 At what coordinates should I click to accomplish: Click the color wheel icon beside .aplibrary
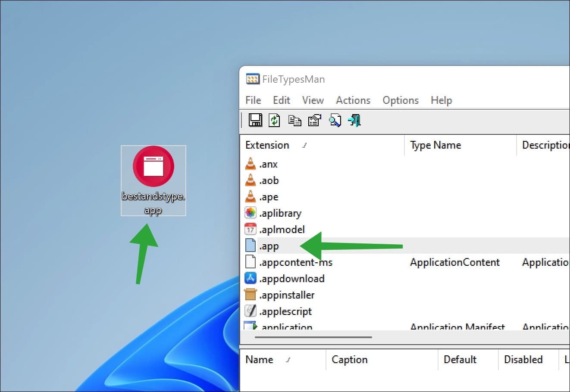pyautogui.click(x=251, y=212)
